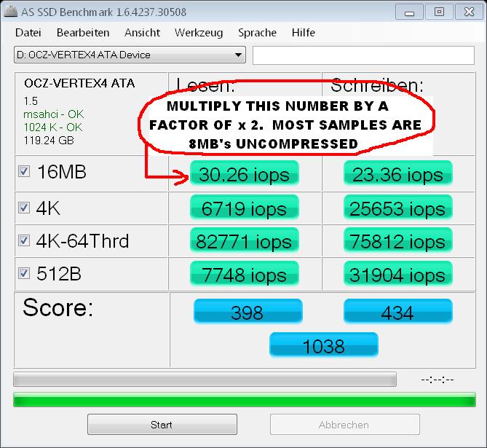Click the AS SSD Benchmark title bar icon
Viewport: 487px width, 448px height.
10,12
